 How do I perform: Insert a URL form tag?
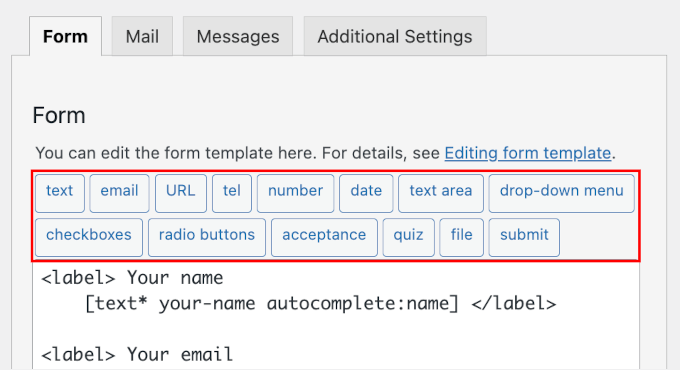tap(181, 193)
